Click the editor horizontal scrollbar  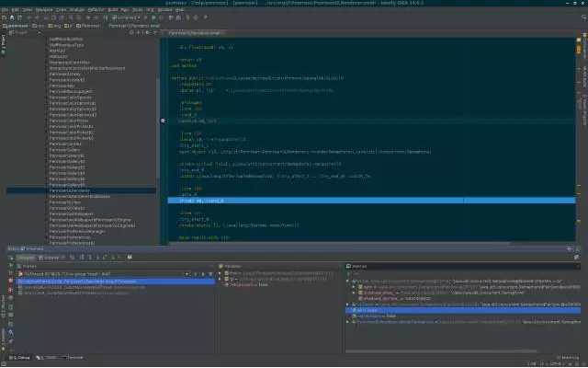pyautogui.click(x=339, y=244)
